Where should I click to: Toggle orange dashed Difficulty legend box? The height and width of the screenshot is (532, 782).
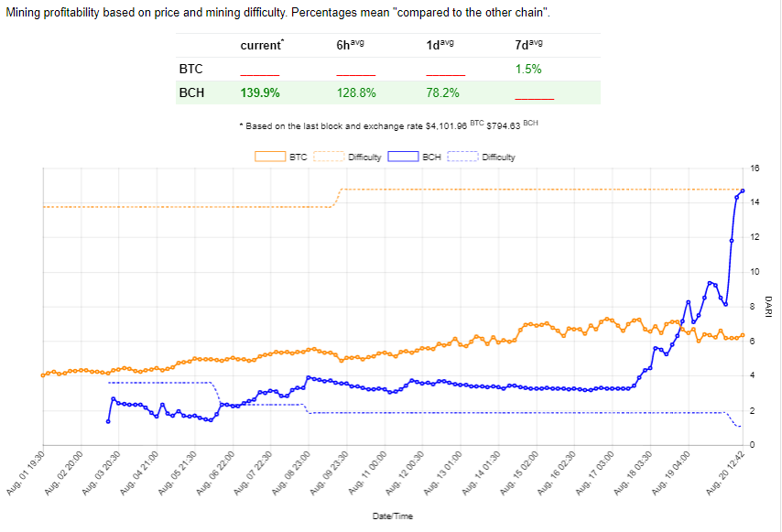tap(330, 157)
